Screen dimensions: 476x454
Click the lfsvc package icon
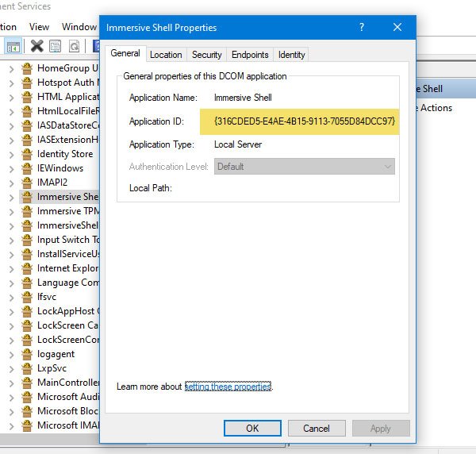pos(27,297)
